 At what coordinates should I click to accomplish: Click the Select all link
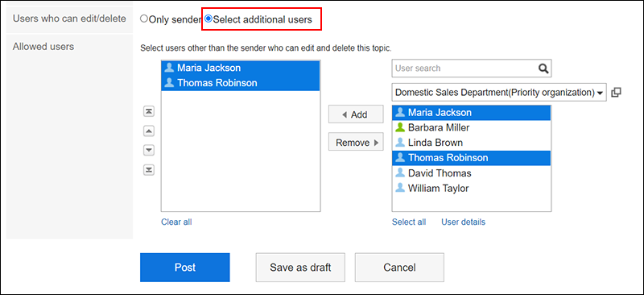(409, 222)
